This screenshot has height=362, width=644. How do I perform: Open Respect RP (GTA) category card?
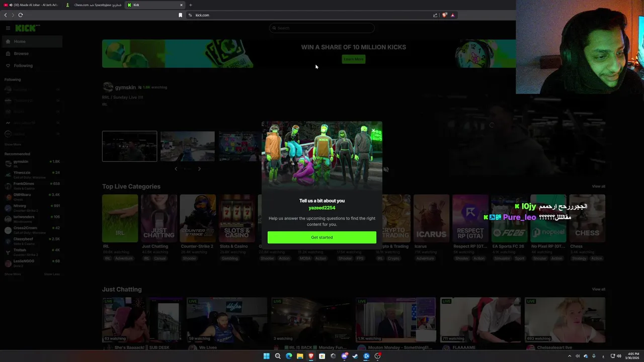pyautogui.click(x=470, y=218)
